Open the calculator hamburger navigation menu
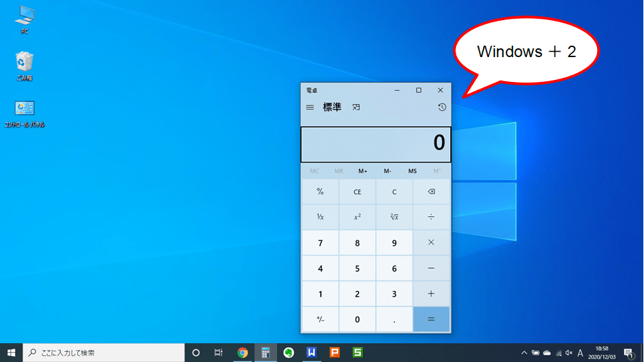This screenshot has width=644, height=362. [x=310, y=107]
